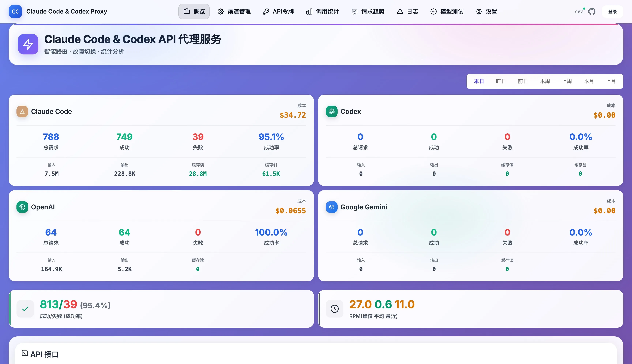Click Claude Code cost $34.72
This screenshot has height=364, width=632.
pyautogui.click(x=293, y=115)
